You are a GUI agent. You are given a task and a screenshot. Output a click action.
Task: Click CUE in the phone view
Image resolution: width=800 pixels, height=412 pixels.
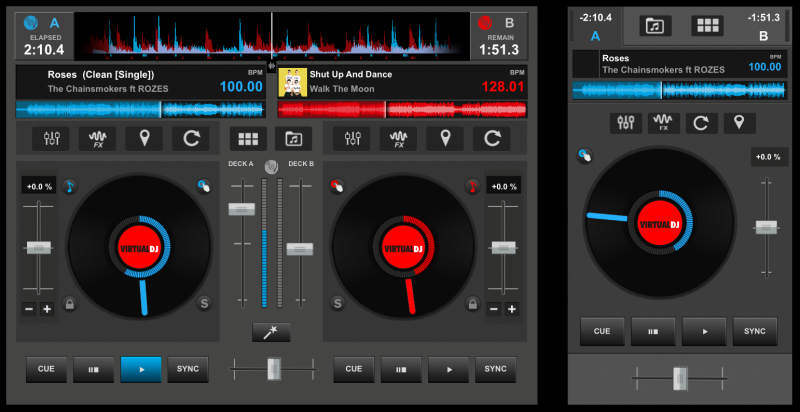(x=602, y=331)
